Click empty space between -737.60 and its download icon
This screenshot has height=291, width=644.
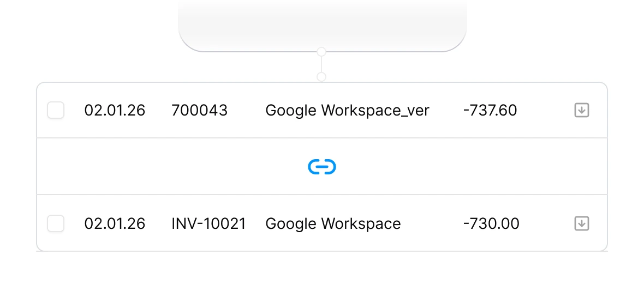coord(546,111)
